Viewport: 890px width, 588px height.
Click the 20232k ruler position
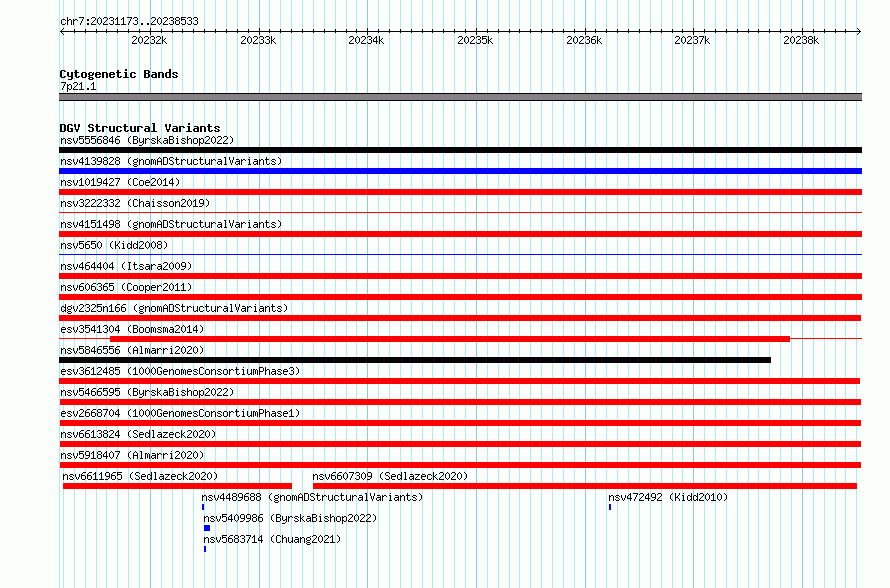149,40
